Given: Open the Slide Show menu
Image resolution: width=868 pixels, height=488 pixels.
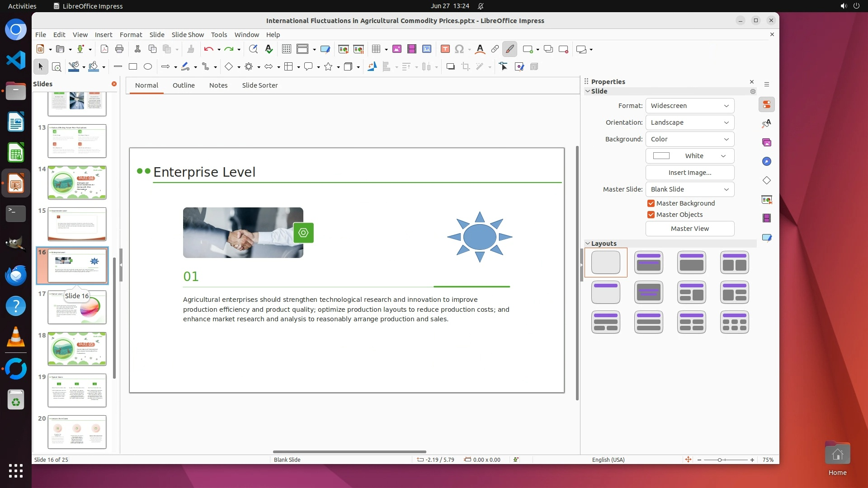Looking at the screenshot, I should [188, 35].
